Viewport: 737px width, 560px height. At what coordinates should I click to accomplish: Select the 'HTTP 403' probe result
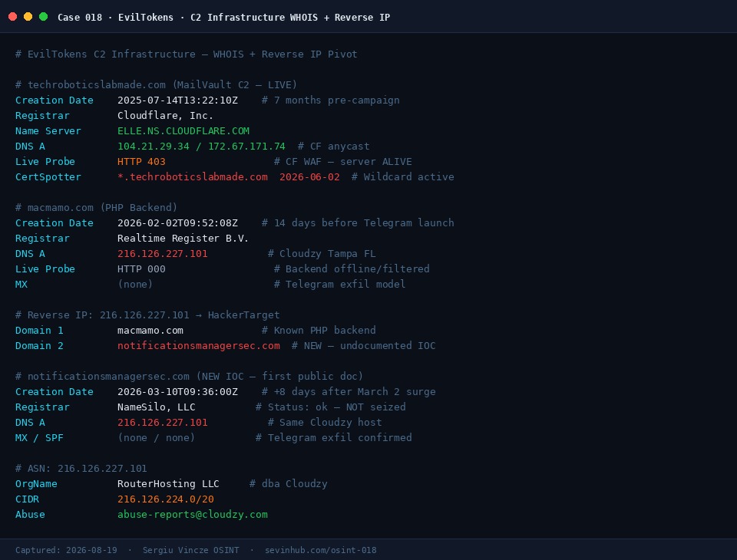tap(141, 162)
